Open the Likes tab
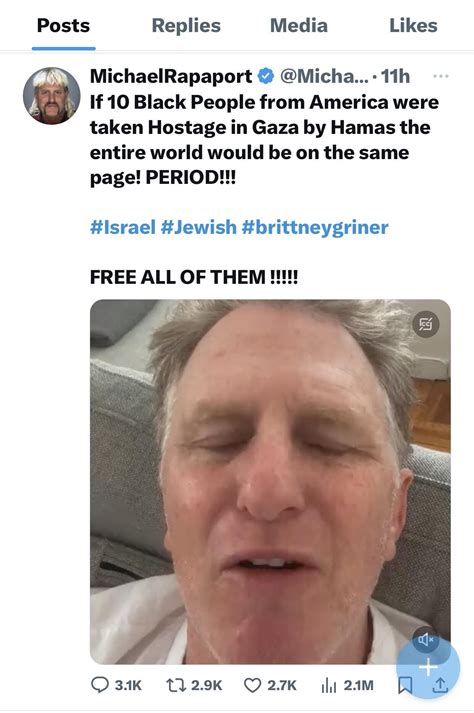The width and height of the screenshot is (474, 713). click(413, 25)
